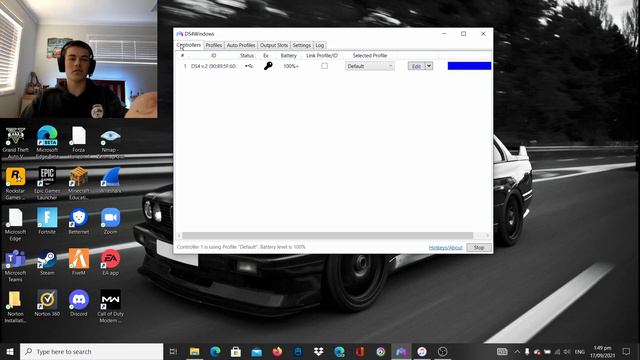Click the blue lightbar color swatch
This screenshot has height=360, width=640.
click(x=469, y=66)
